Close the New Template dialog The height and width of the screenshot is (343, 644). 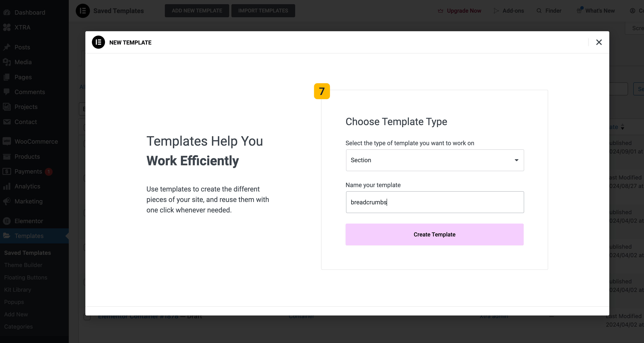pyautogui.click(x=599, y=42)
